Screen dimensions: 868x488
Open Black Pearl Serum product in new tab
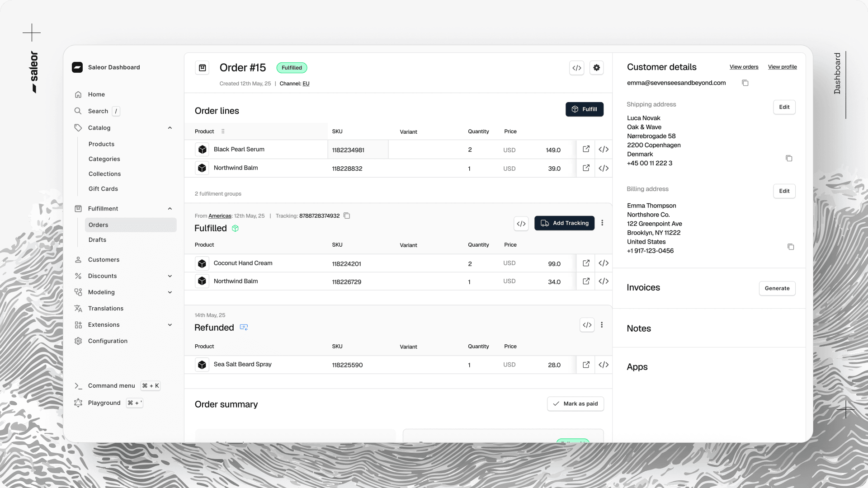pyautogui.click(x=586, y=149)
